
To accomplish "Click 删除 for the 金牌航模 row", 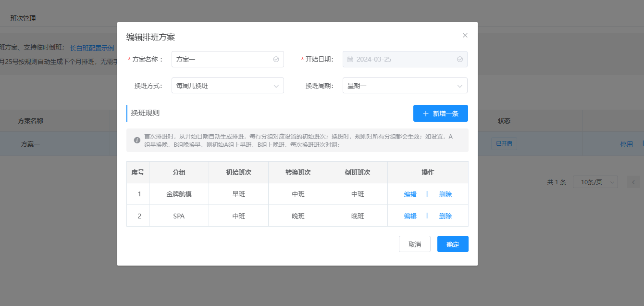I will 446,194.
